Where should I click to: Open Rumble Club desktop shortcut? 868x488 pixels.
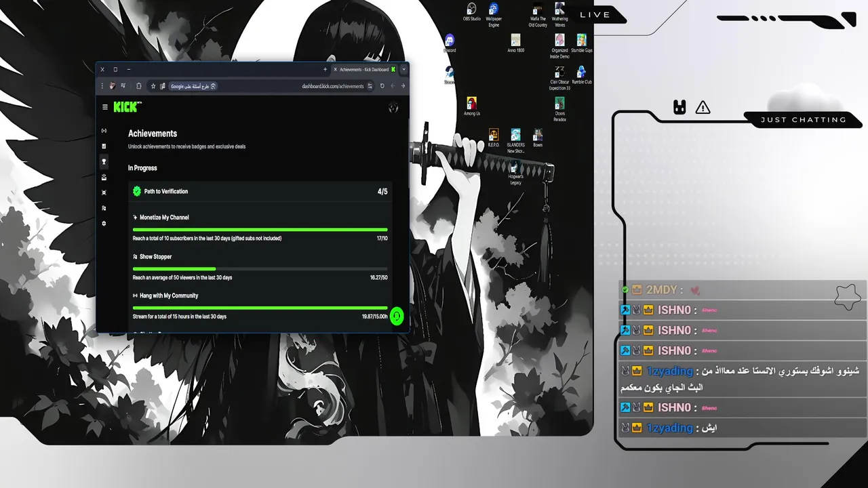tap(581, 75)
